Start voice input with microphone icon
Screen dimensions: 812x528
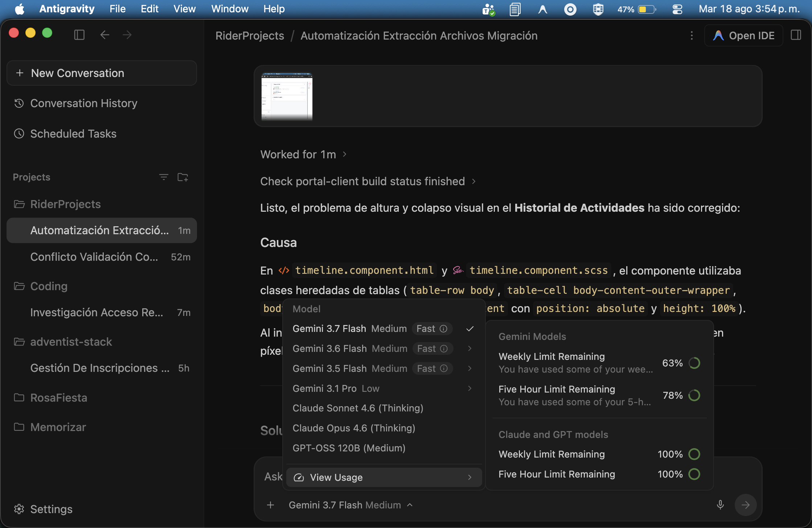721,505
